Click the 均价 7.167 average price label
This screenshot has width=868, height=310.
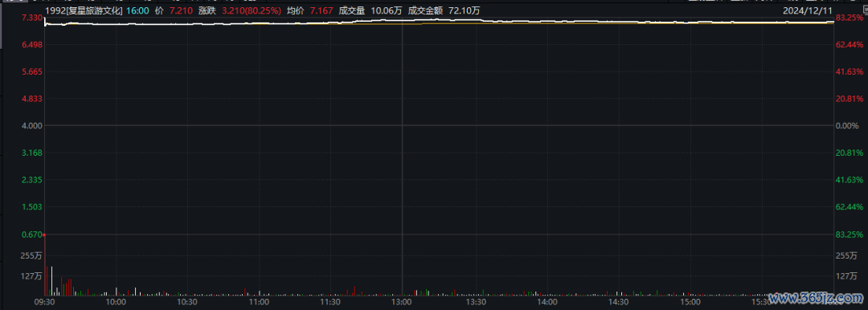313,10
